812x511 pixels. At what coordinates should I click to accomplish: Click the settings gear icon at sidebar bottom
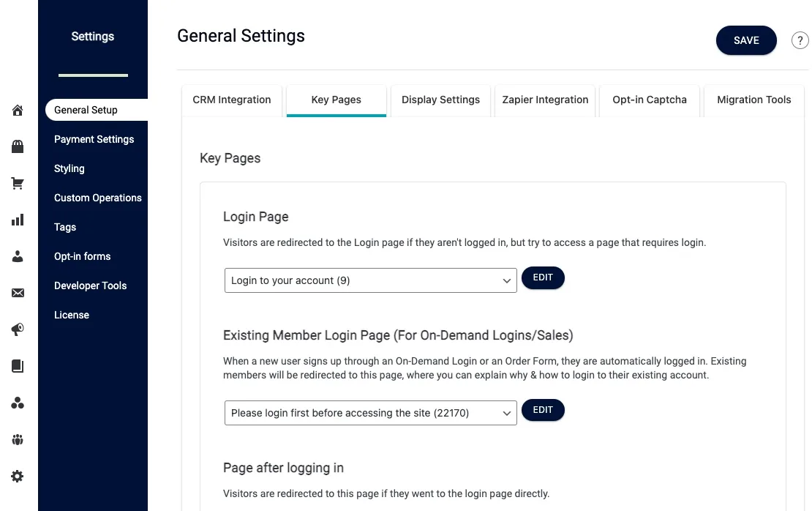click(18, 476)
